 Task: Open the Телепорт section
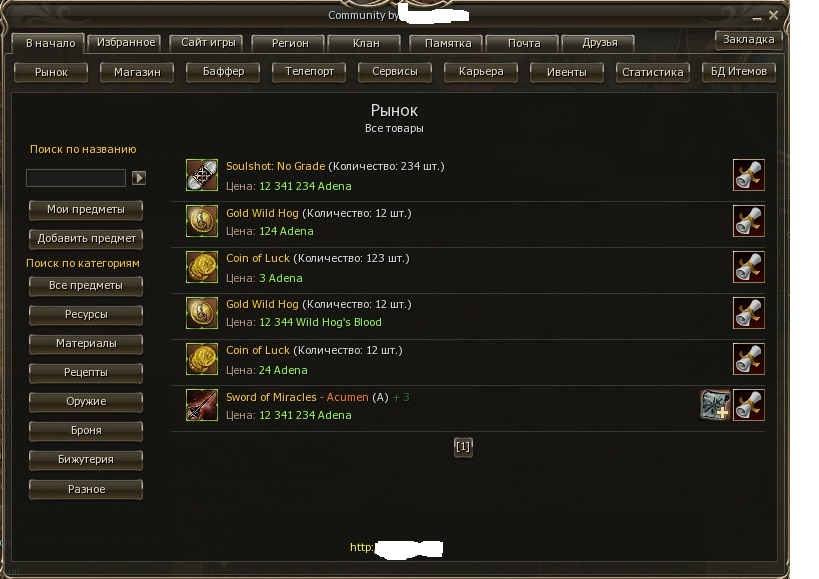pyautogui.click(x=309, y=72)
